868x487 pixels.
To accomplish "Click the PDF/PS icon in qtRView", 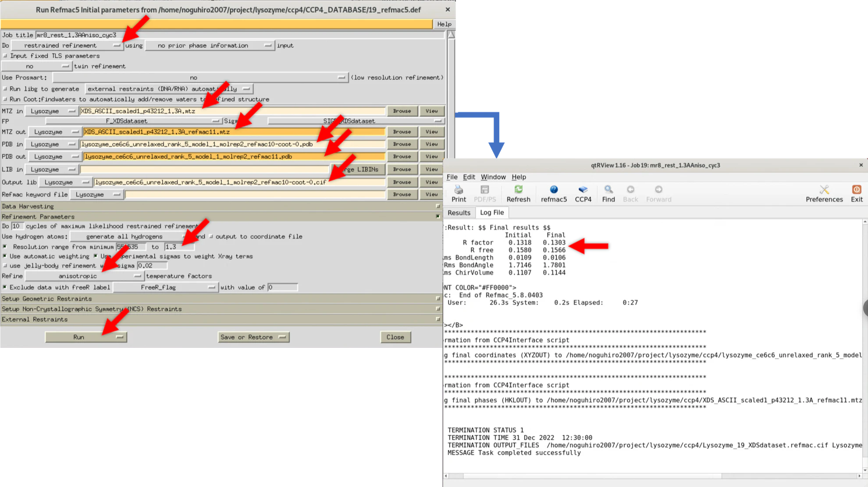I will [484, 193].
